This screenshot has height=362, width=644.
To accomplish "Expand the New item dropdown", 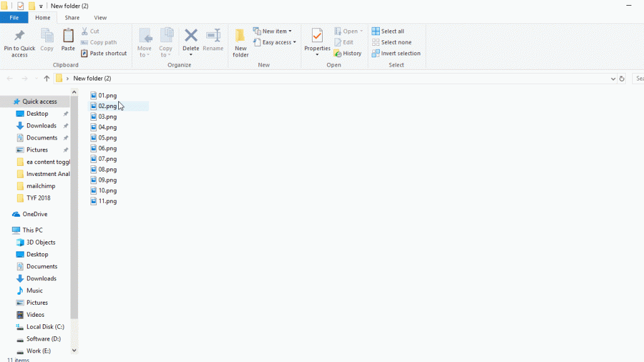I will point(272,31).
